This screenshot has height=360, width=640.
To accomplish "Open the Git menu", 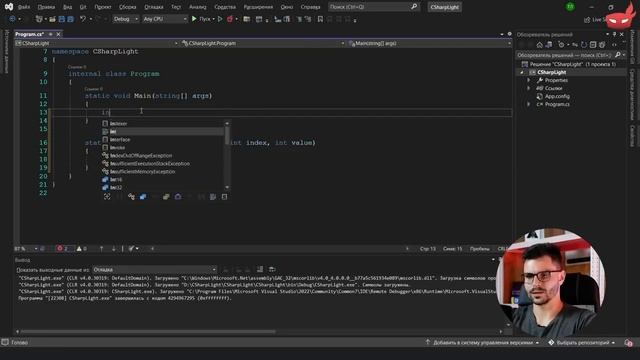I will (x=83, y=7).
